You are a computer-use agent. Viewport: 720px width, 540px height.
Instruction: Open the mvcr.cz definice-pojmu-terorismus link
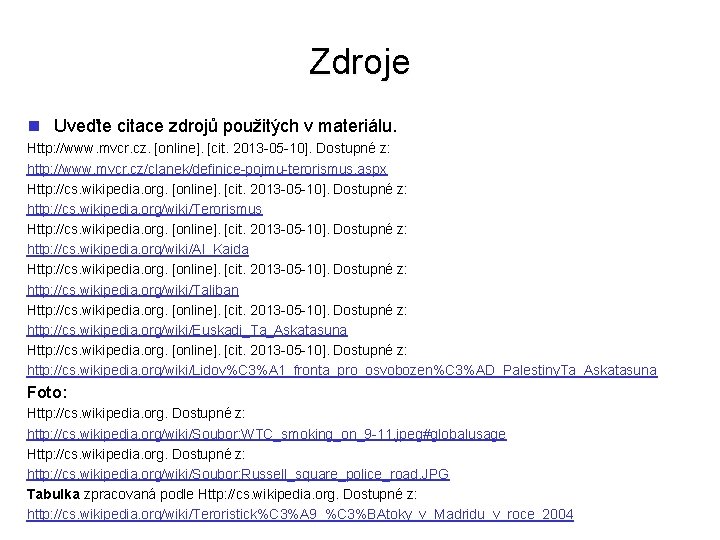(207, 169)
